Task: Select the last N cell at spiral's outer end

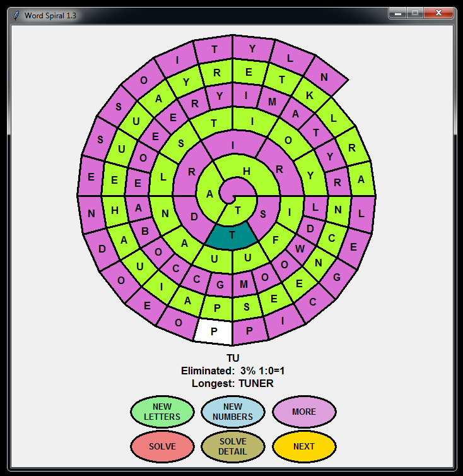Action: (x=325, y=77)
